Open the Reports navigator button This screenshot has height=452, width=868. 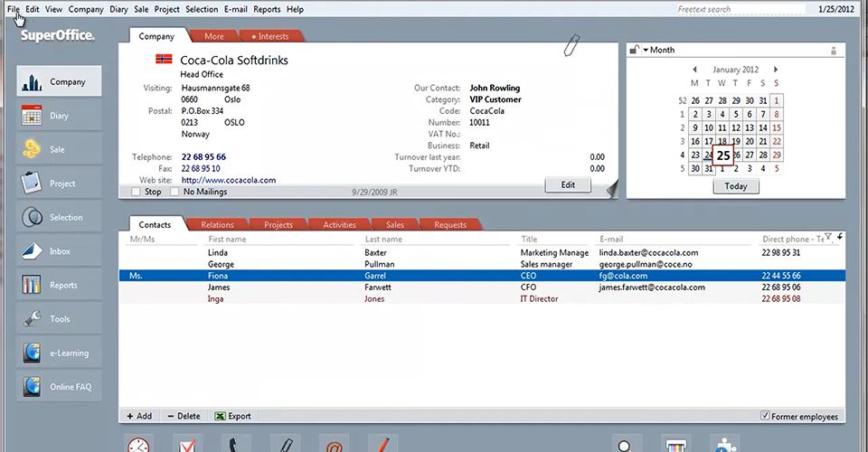click(59, 285)
